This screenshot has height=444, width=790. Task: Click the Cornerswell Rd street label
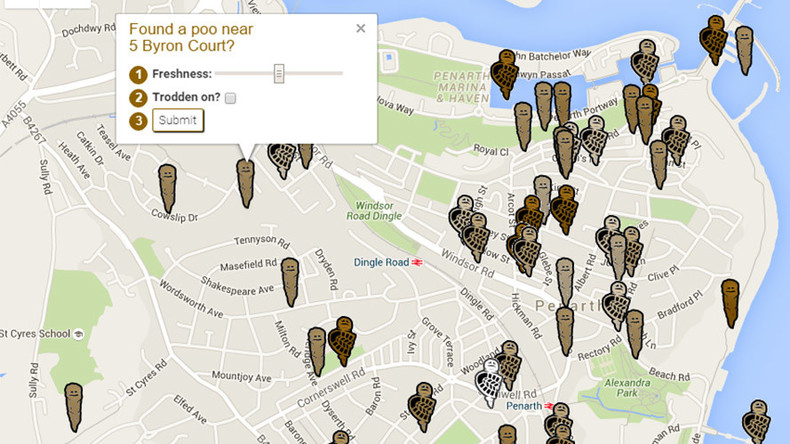(331, 389)
